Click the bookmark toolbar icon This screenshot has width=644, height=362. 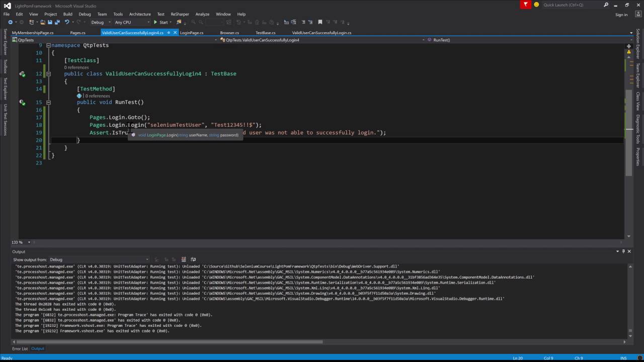point(320,22)
